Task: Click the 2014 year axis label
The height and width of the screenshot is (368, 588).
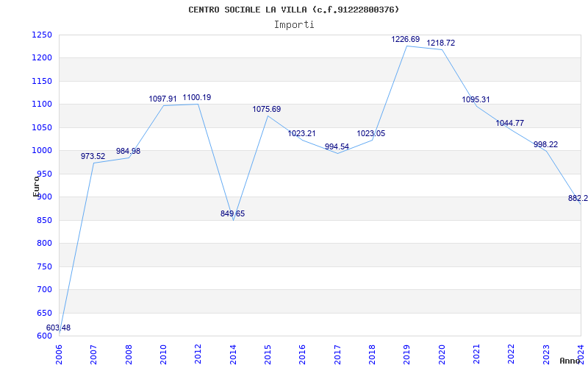Action: (233, 354)
